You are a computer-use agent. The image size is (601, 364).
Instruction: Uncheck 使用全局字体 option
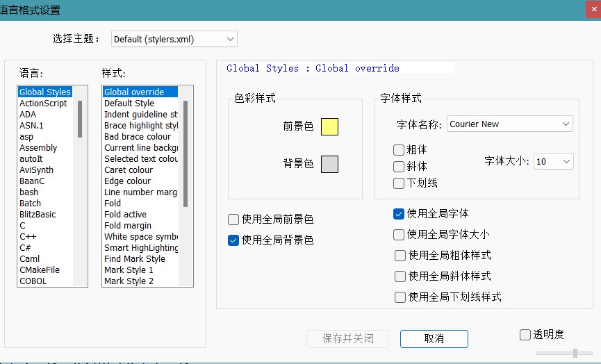(399, 214)
